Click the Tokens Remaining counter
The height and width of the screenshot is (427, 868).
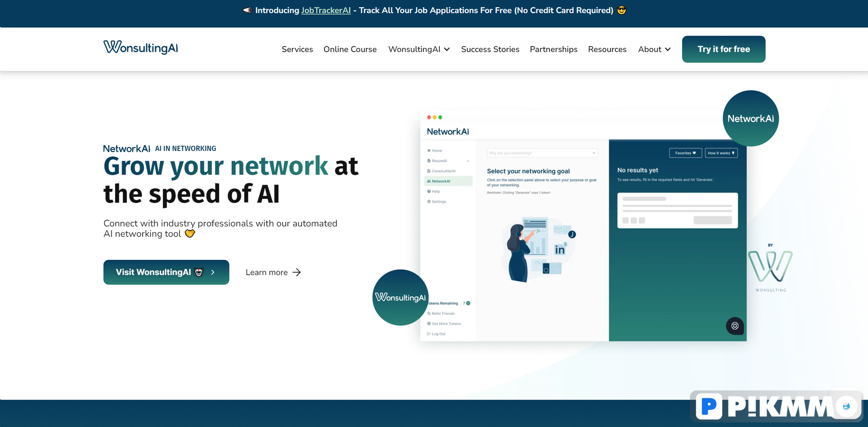point(448,303)
